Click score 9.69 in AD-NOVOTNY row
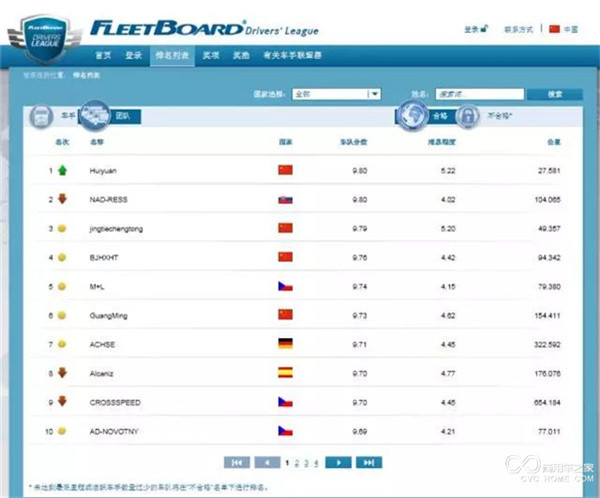Image resolution: width=600 pixels, height=498 pixels. (x=360, y=432)
